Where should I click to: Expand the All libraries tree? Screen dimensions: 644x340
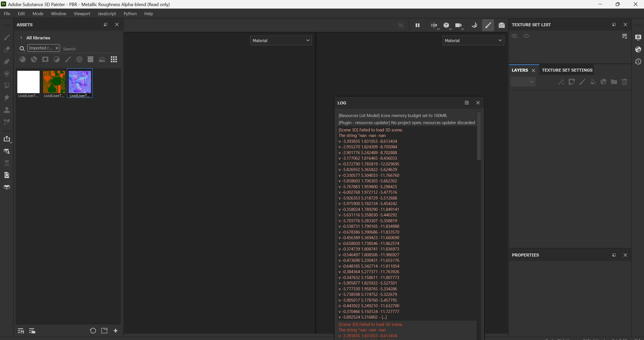pyautogui.click(x=21, y=38)
